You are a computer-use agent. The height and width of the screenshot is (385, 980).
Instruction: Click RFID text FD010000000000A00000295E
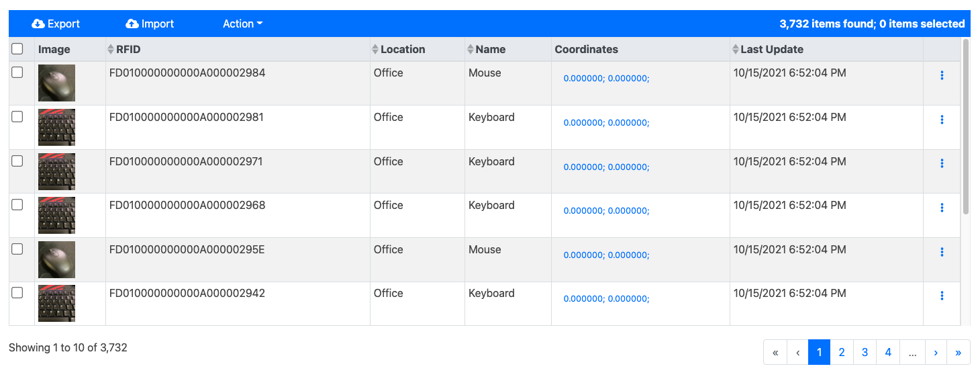(187, 249)
